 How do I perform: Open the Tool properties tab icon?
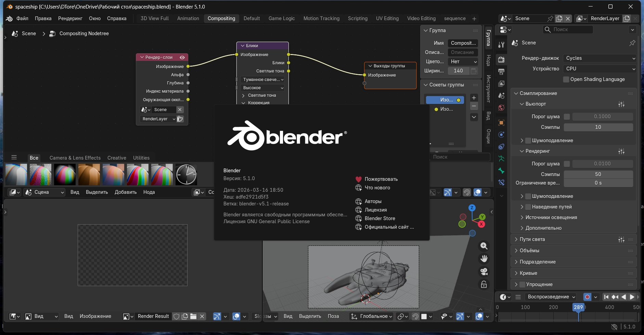[501, 44]
